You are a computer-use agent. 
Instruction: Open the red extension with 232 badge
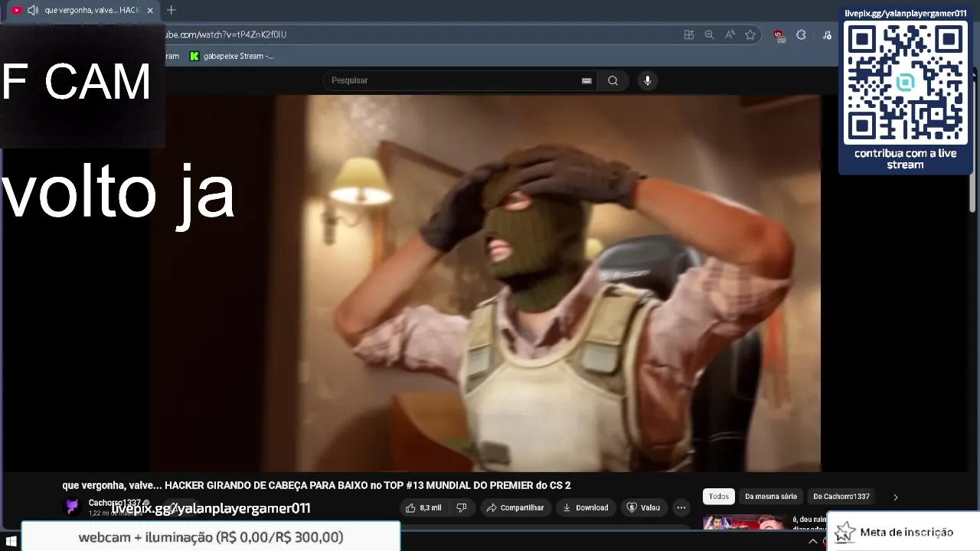(779, 35)
